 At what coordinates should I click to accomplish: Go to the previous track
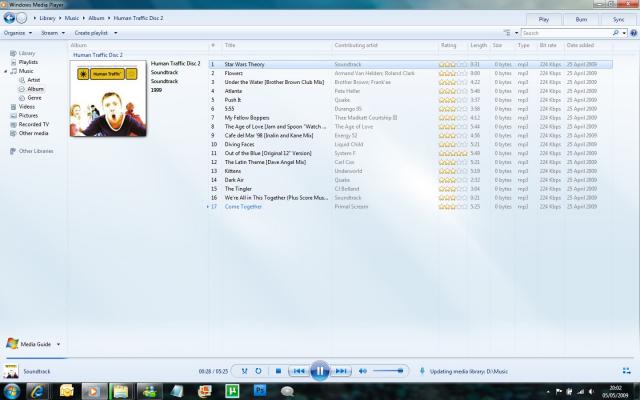297,371
